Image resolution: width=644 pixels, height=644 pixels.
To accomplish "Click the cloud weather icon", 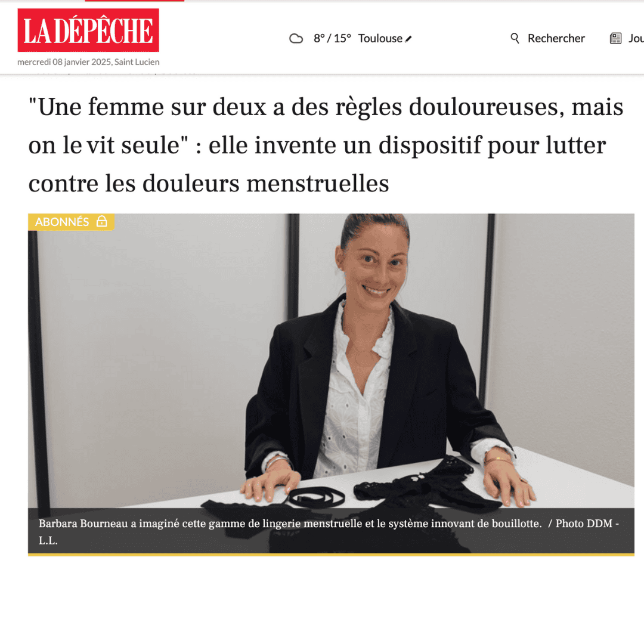I will (x=296, y=39).
